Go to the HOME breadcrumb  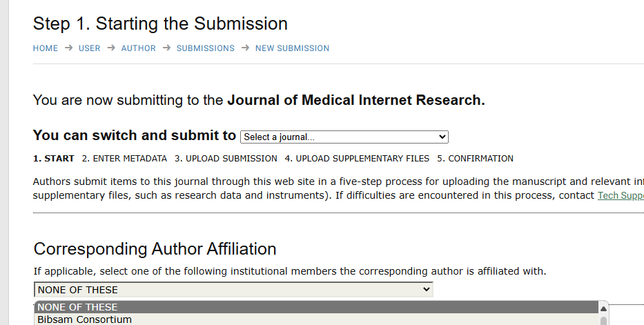(x=46, y=48)
